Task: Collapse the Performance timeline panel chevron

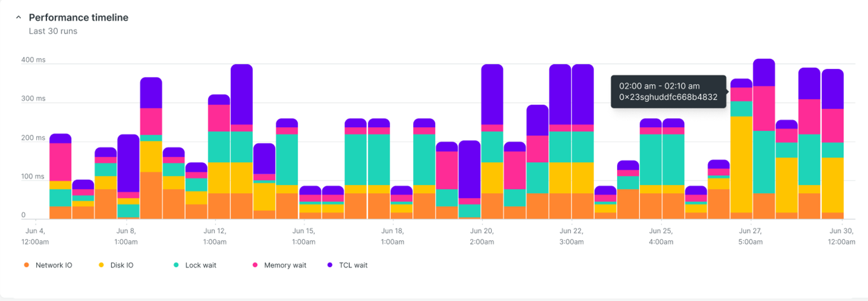Action: coord(18,18)
